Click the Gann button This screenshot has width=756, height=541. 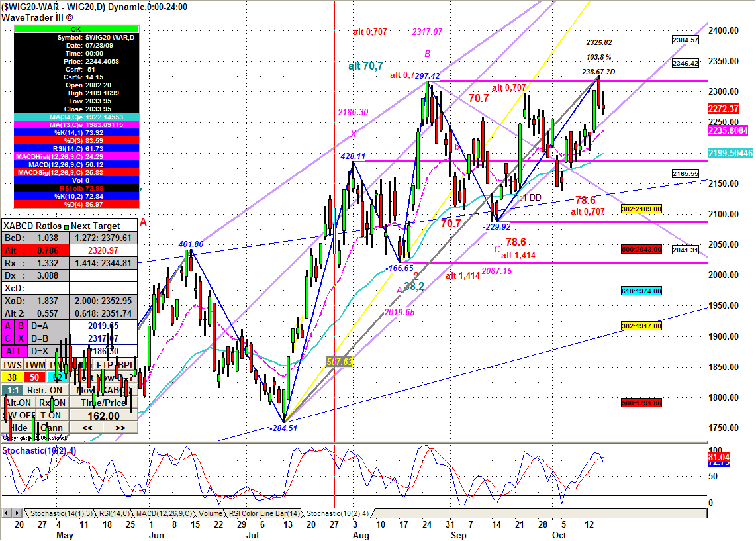(52, 428)
